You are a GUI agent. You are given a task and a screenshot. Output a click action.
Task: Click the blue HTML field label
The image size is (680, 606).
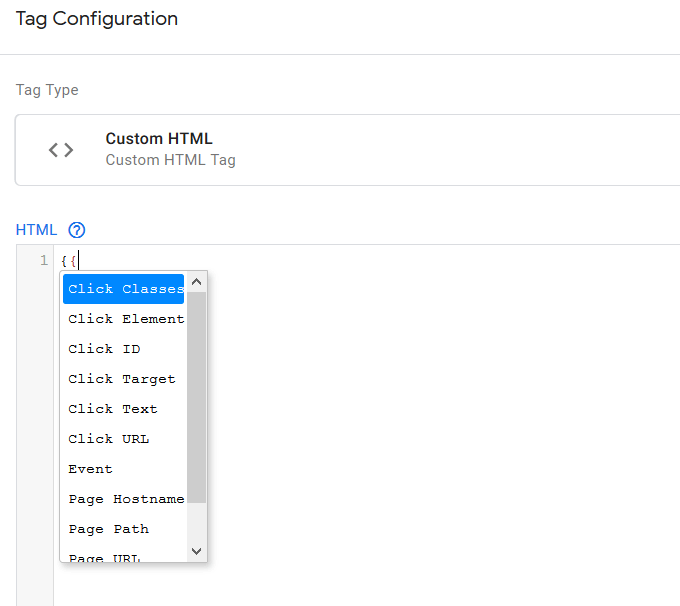[37, 230]
